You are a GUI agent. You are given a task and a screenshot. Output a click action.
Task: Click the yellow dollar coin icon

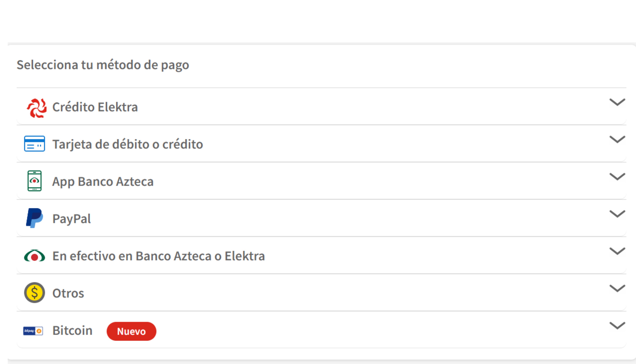coord(35,293)
